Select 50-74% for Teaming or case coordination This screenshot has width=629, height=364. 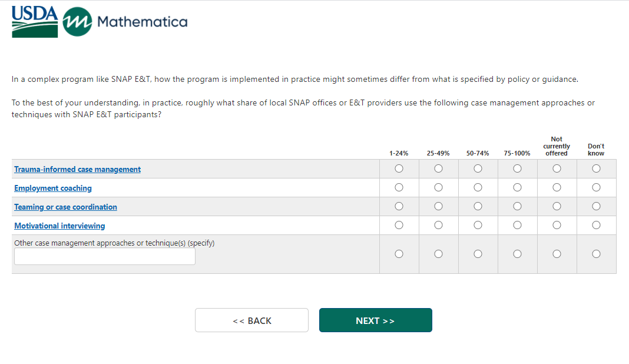pyautogui.click(x=478, y=206)
